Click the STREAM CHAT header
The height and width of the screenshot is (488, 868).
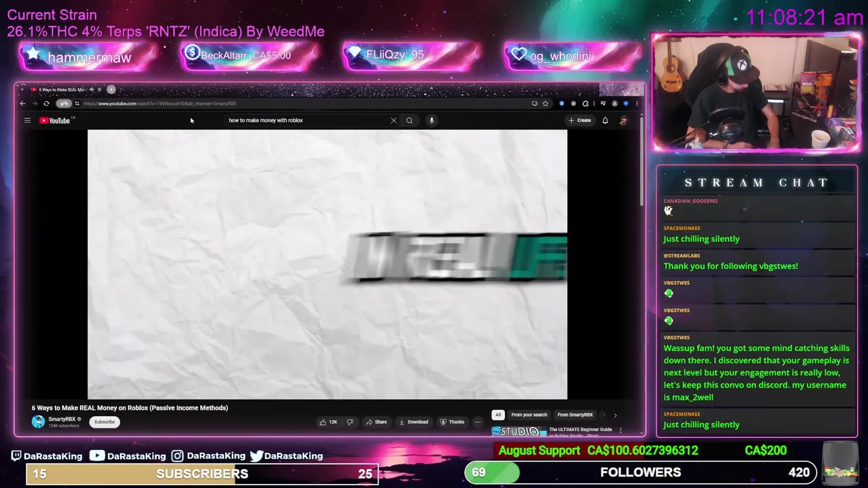coord(756,182)
